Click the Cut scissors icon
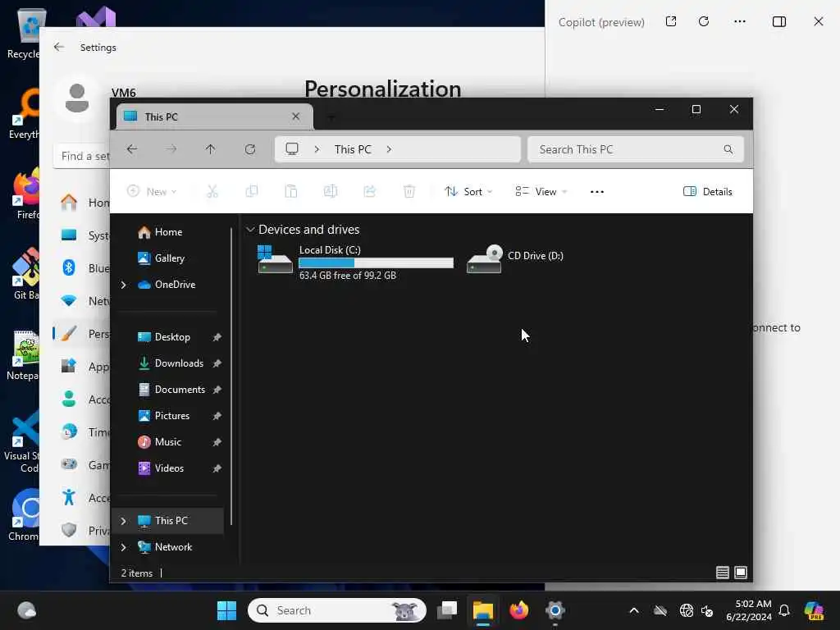Screen dimensions: 840x630 212,191
